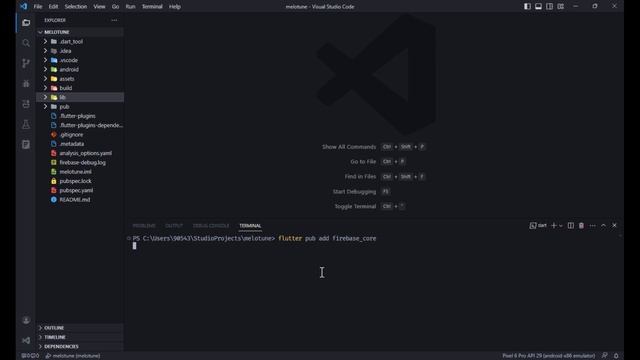Viewport: 640px width, 360px height.
Task: Click the Accounts icon in activity bar
Action: pyautogui.click(x=26, y=320)
